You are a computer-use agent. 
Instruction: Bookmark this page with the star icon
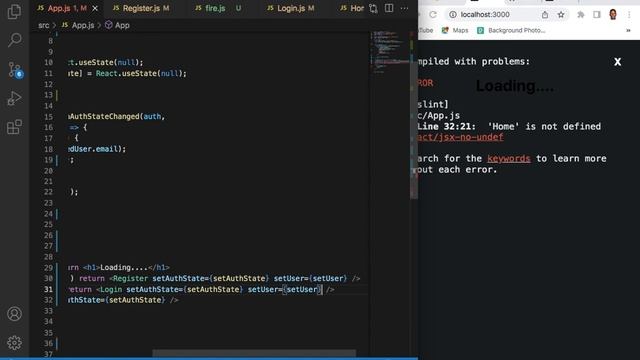pyautogui.click(x=561, y=15)
